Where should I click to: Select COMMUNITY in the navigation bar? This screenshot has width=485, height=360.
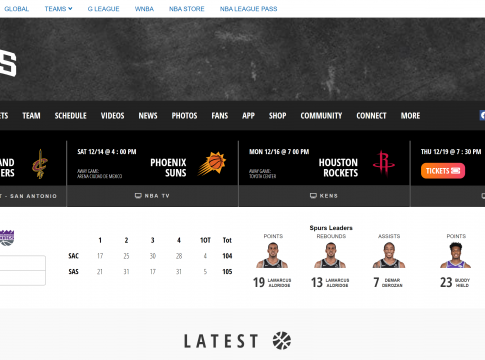[321, 116]
